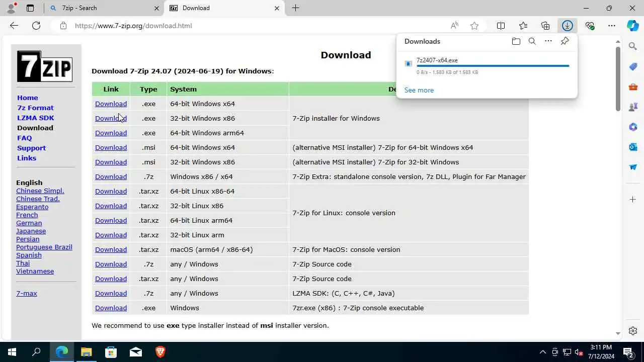Open Microsoft Store from taskbar
The height and width of the screenshot is (362, 644).
111,352
